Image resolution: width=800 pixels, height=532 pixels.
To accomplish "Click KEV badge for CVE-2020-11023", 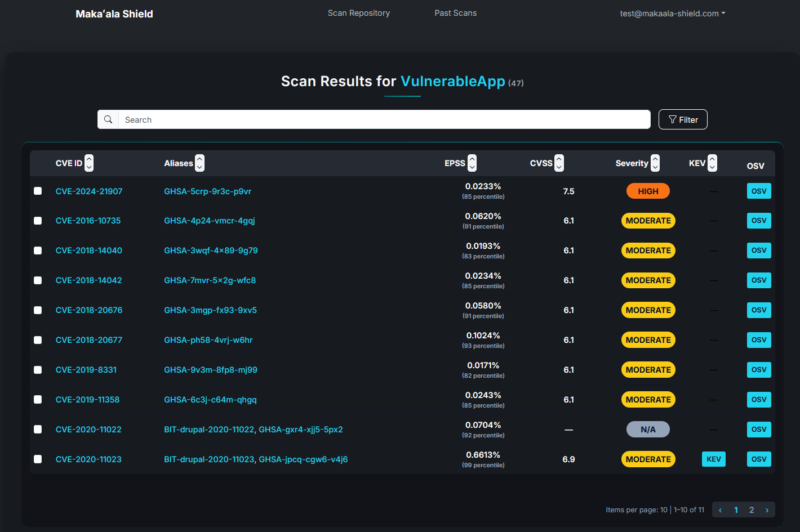I will click(713, 459).
